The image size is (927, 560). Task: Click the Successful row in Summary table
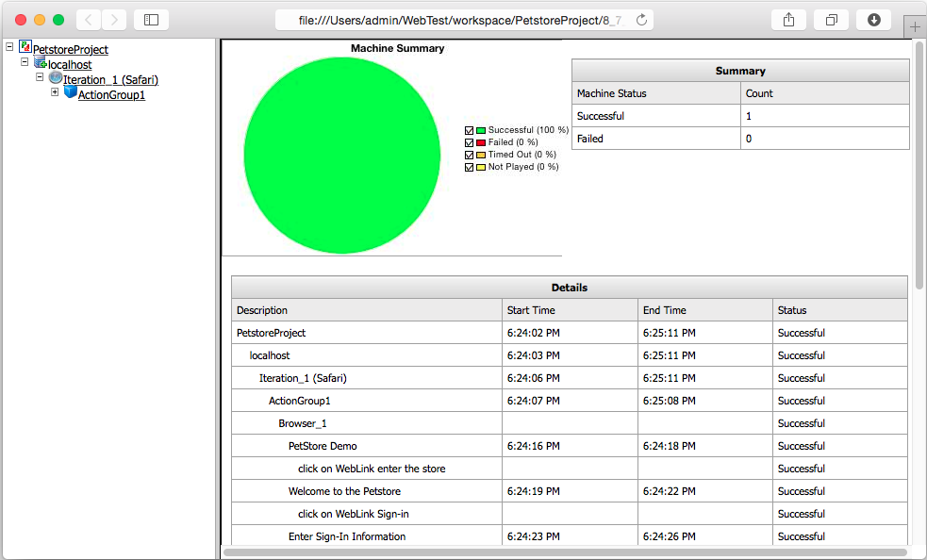click(x=740, y=116)
